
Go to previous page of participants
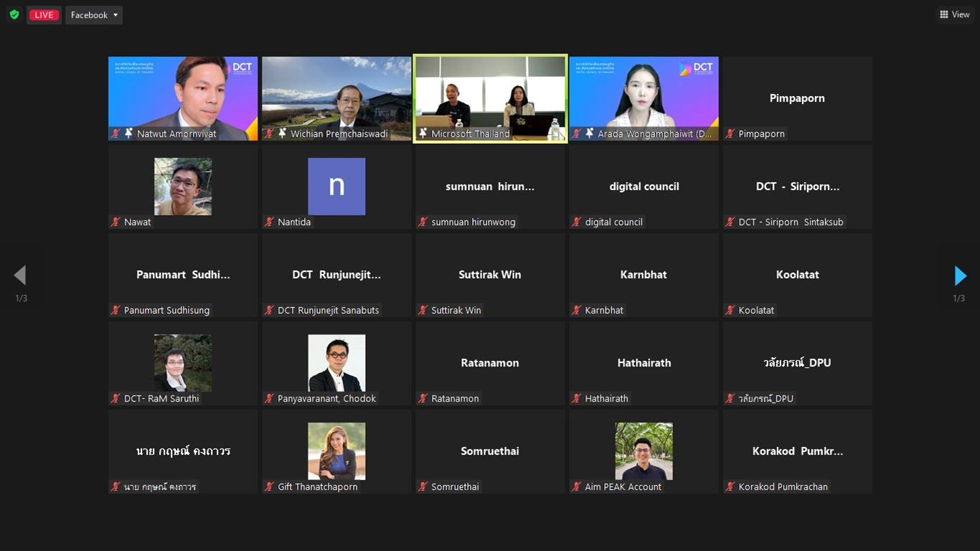pyautogui.click(x=20, y=275)
